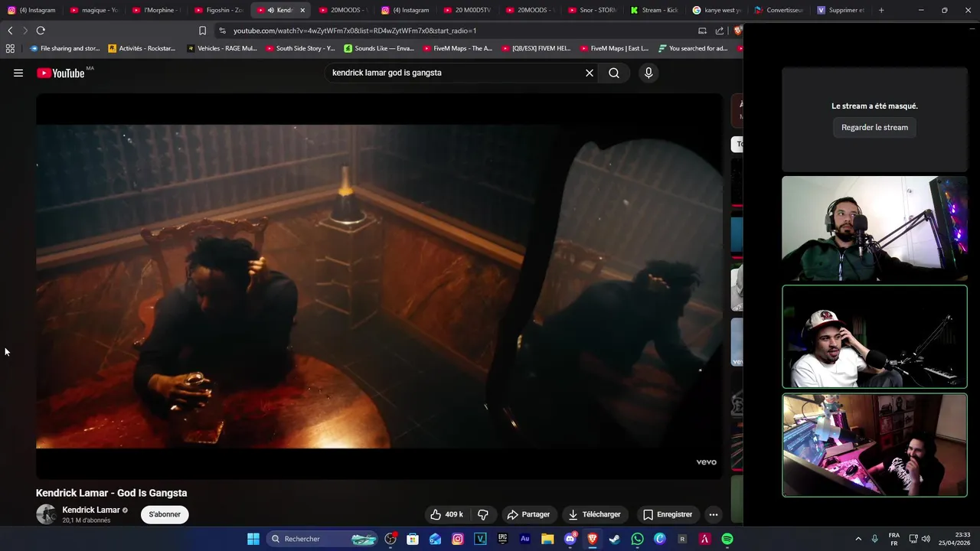Open a new browser tab with plus
Screen dimensions: 980x551
[881, 10]
